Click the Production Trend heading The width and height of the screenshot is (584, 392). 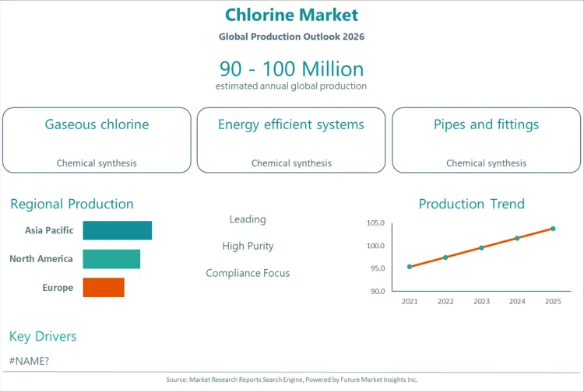(472, 204)
